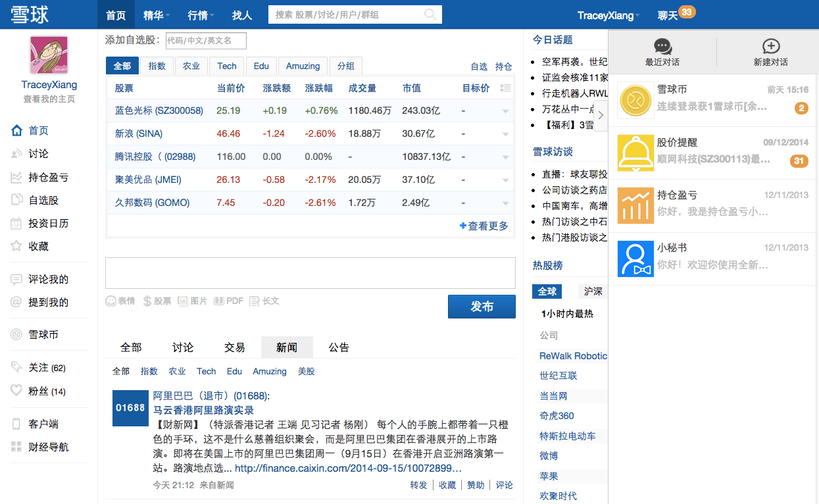Open 投资日历 in left sidebar
This screenshot has width=819, height=504.
(x=39, y=223)
